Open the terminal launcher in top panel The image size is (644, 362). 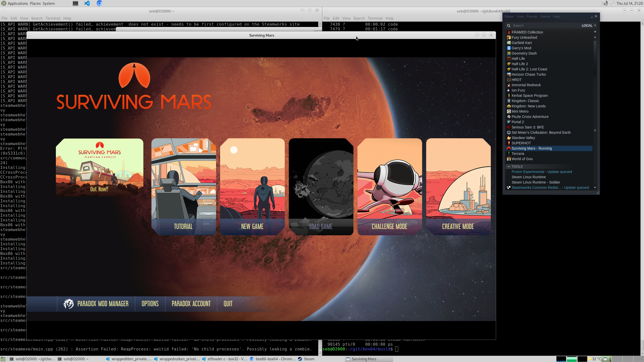75,3
